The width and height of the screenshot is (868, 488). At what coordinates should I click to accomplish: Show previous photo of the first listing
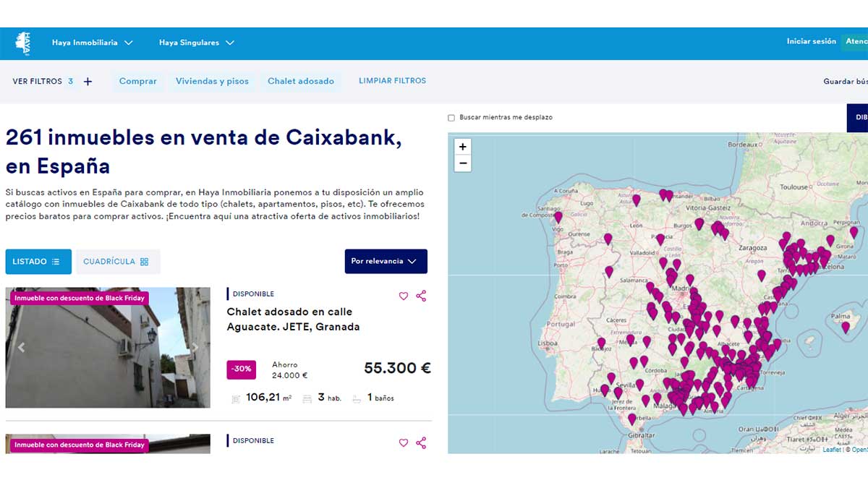click(x=21, y=348)
